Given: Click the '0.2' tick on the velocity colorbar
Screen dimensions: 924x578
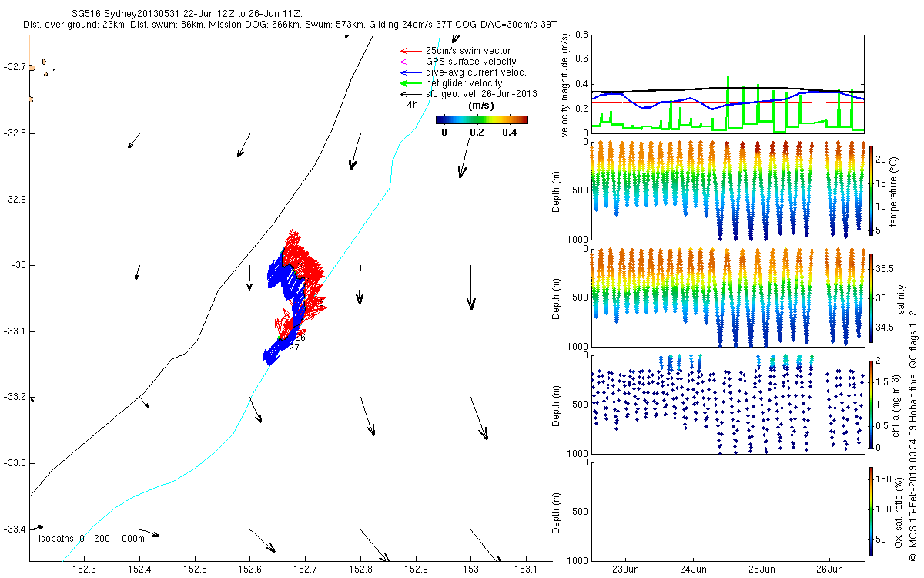Looking at the screenshot, I should 477,132.
